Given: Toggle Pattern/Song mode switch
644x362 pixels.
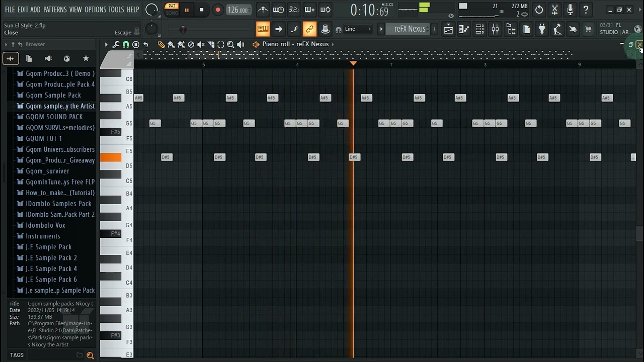Looking at the screenshot, I should (172, 10).
